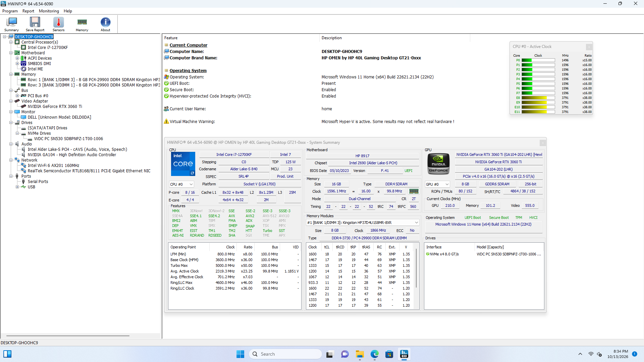Expand the SMBIOS DMI node
The image size is (644, 362).
coord(17,64)
